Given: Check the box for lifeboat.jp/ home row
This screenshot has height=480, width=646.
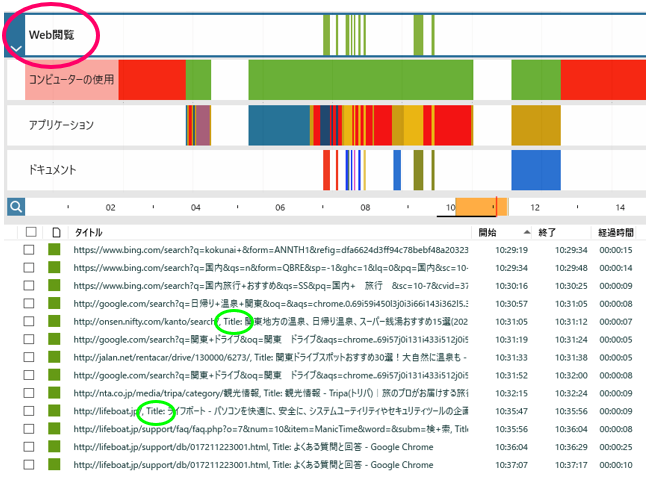Looking at the screenshot, I should [x=29, y=411].
